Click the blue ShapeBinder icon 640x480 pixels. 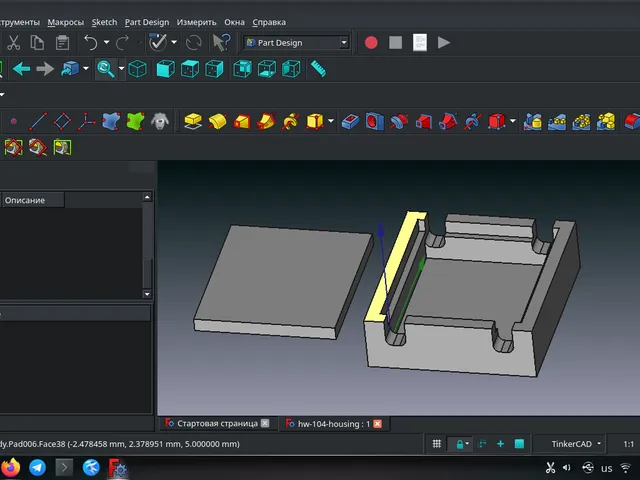click(111, 121)
